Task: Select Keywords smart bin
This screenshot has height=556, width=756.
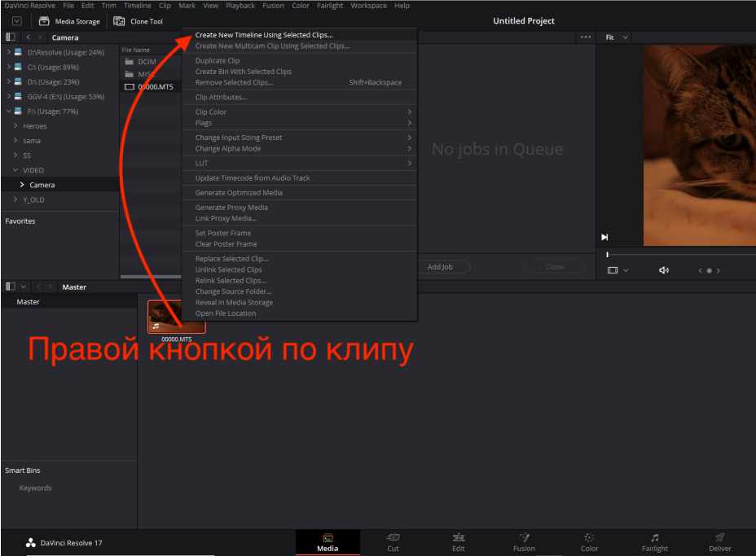Action: [x=35, y=488]
